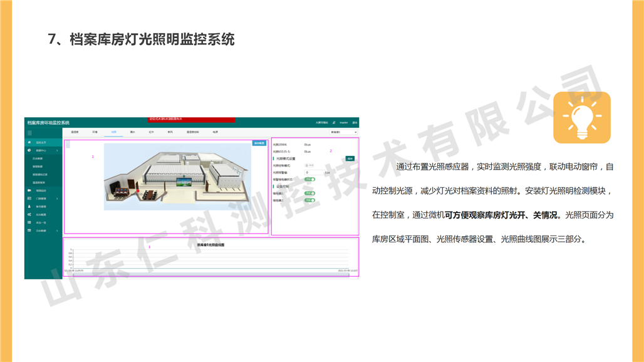Switch to the 温湿度 tab
Image resolution: width=644 pixels, height=362 pixels.
pyautogui.click(x=75, y=132)
